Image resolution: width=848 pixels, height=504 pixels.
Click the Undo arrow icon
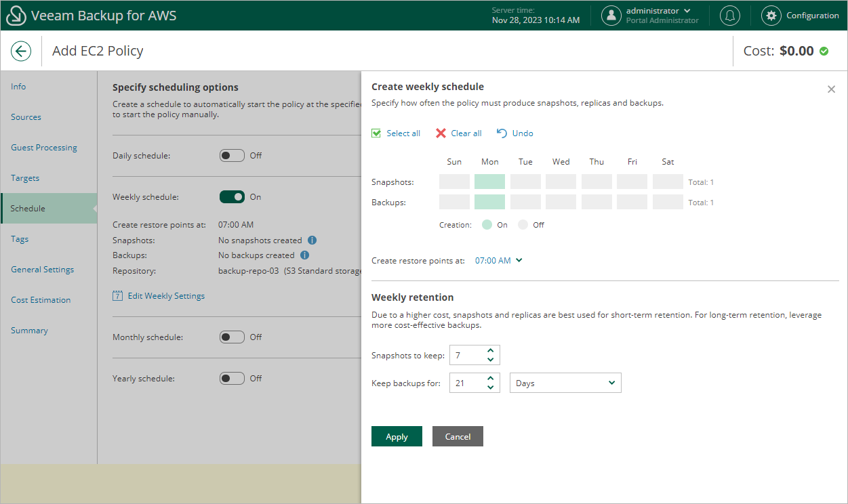pyautogui.click(x=502, y=133)
